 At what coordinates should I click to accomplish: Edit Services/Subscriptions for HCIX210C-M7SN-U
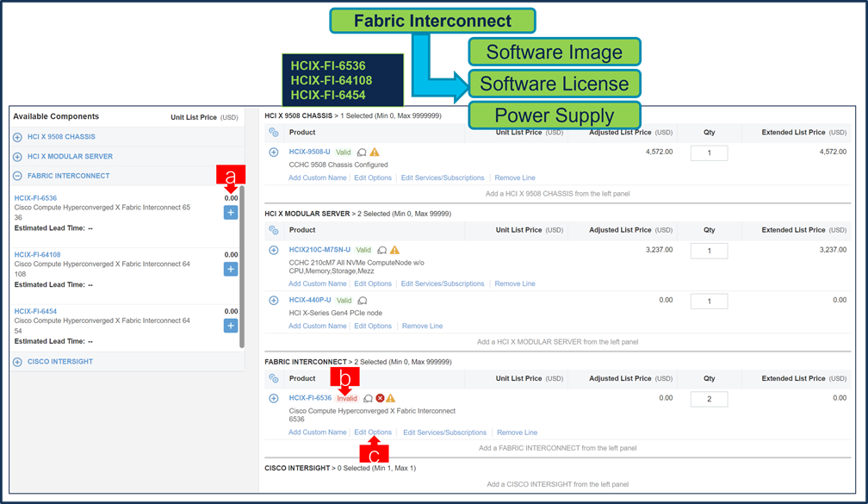(443, 283)
